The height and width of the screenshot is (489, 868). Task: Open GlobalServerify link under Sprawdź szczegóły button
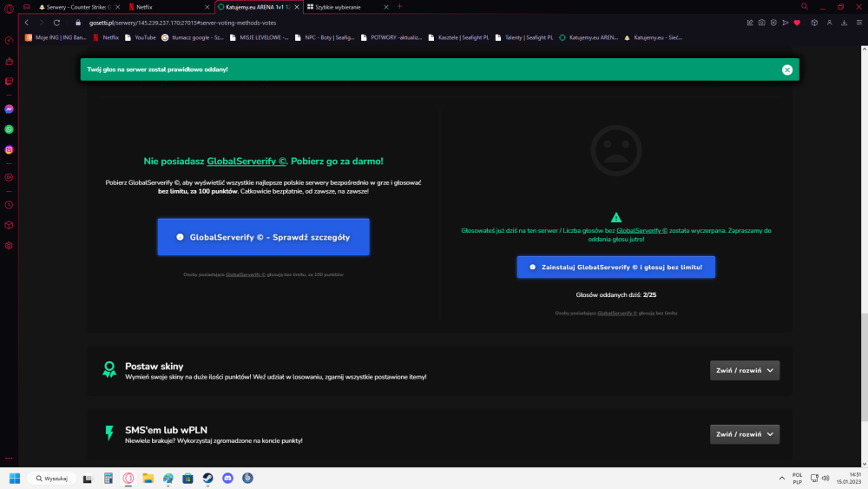pyautogui.click(x=246, y=274)
